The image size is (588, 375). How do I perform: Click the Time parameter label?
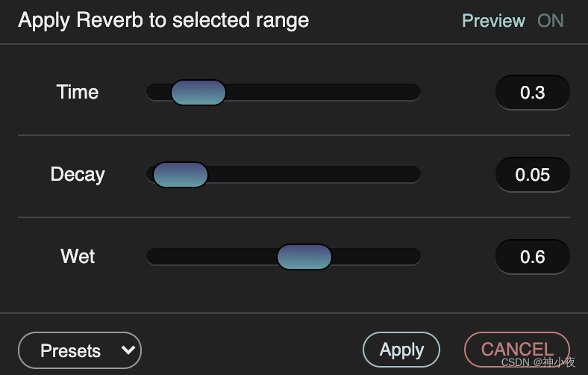coord(78,93)
